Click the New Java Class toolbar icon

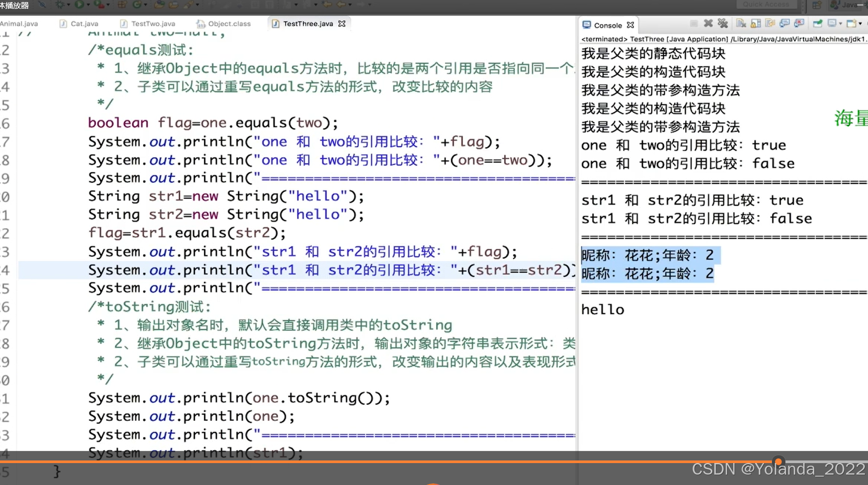coord(137,5)
